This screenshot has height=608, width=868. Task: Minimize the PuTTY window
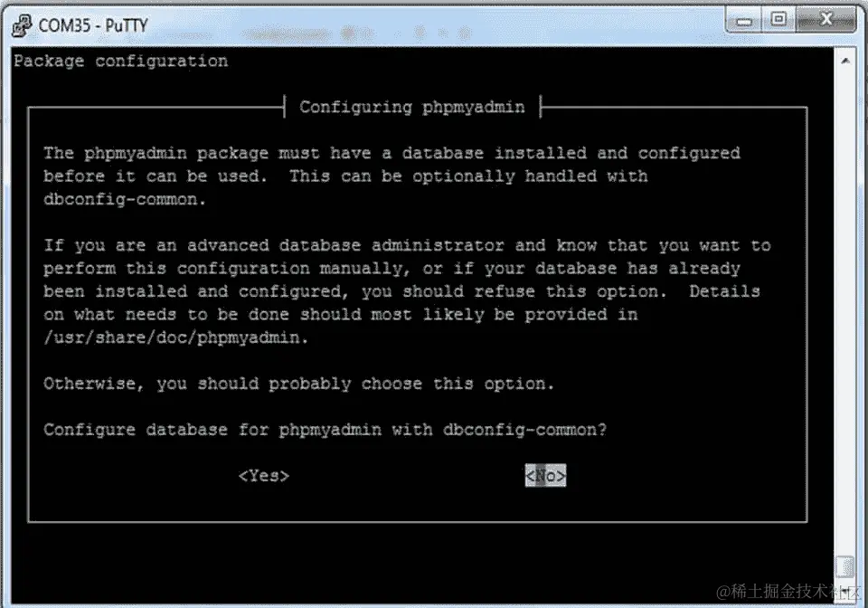pos(744,19)
